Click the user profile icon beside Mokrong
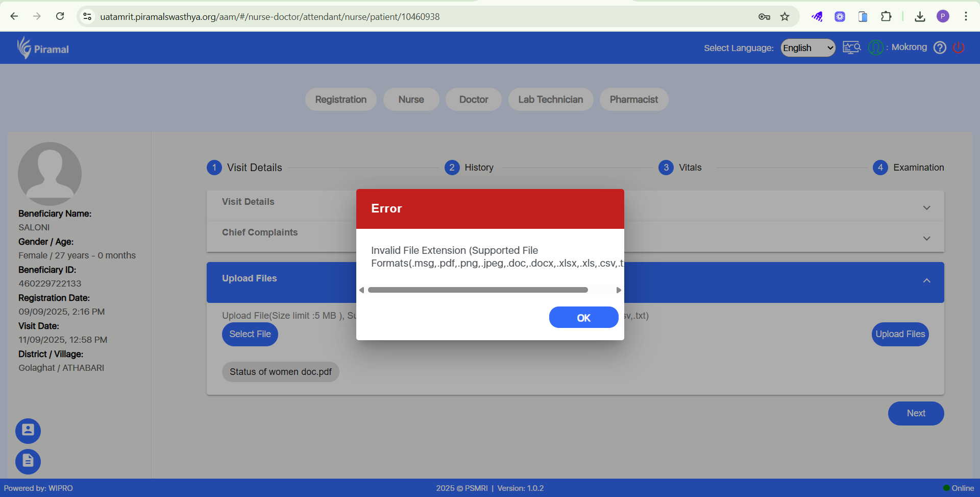The height and width of the screenshot is (497, 980). point(876,48)
